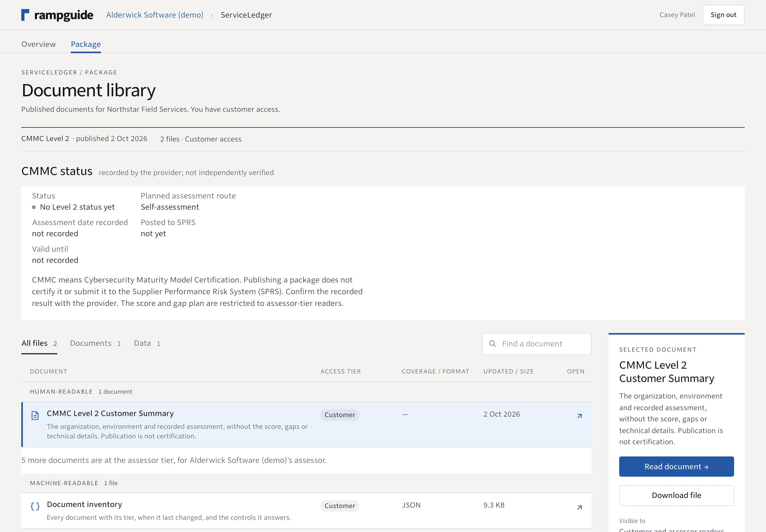Viewport: 766px width, 532px height.
Task: Click the Read document button
Action: click(x=676, y=466)
